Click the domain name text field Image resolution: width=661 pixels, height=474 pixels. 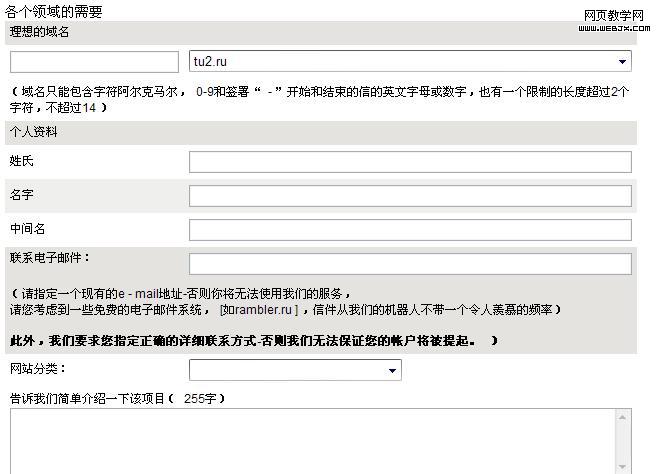pyautogui.click(x=94, y=62)
